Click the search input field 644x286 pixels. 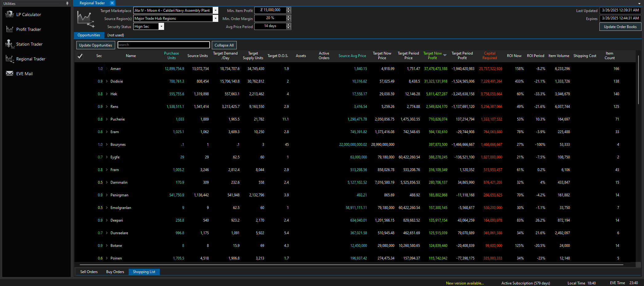164,45
